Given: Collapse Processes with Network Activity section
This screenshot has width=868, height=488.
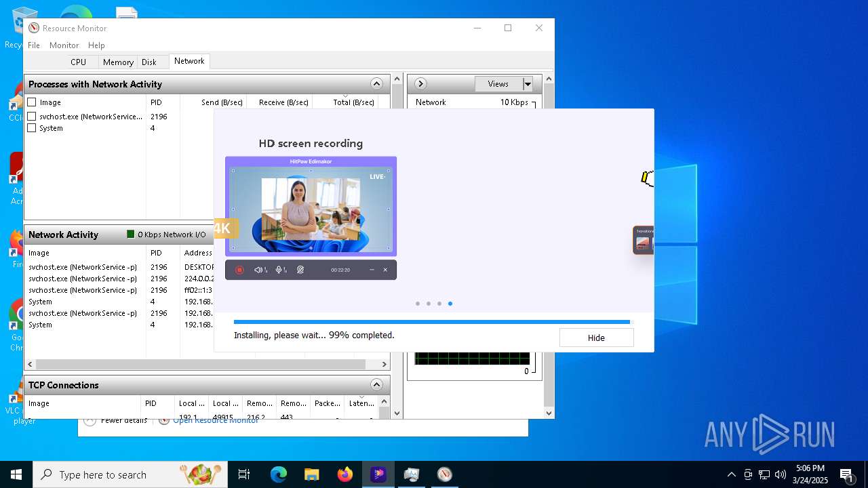Looking at the screenshot, I should click(376, 84).
